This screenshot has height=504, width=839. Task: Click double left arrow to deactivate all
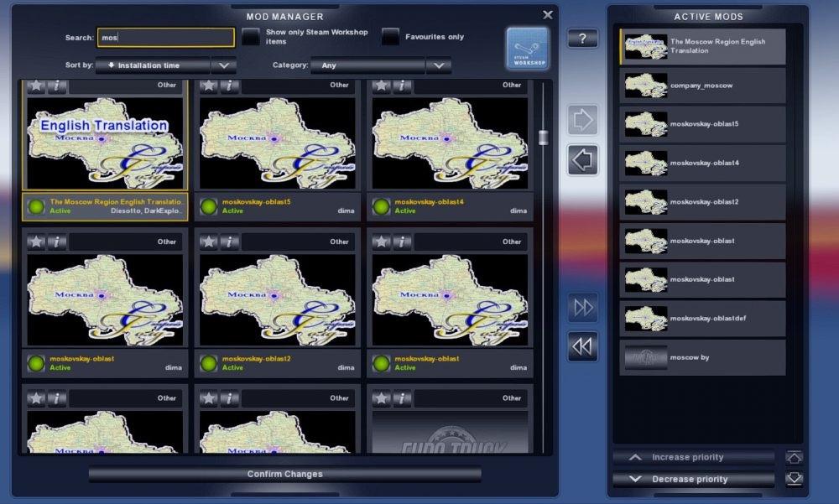tap(583, 346)
